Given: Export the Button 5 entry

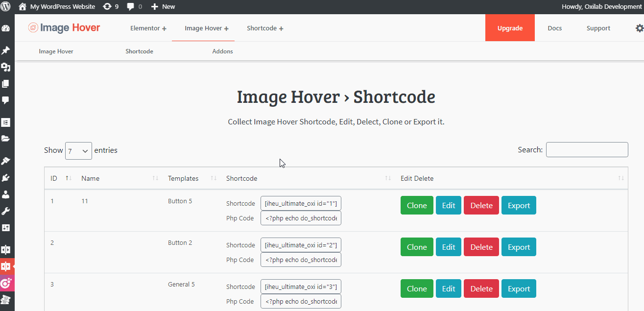Looking at the screenshot, I should (x=519, y=205).
